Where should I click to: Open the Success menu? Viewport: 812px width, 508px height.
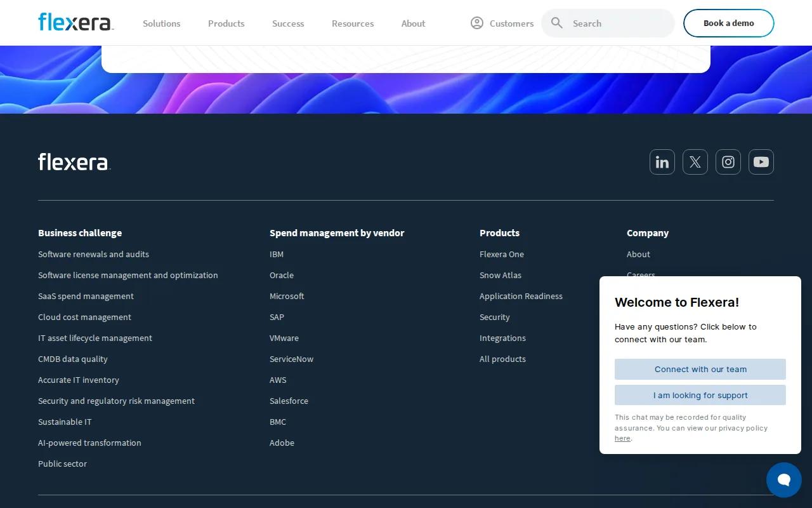288,23
